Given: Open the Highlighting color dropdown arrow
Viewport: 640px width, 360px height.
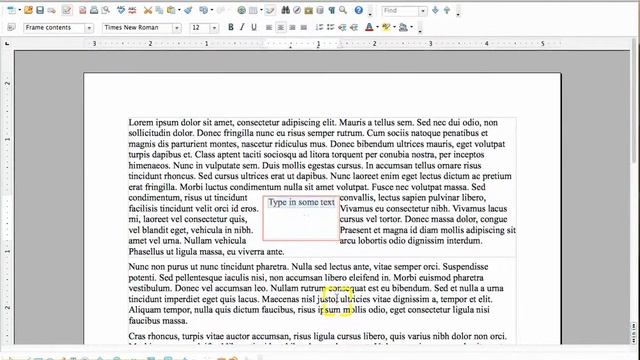Looking at the screenshot, I should [x=394, y=27].
